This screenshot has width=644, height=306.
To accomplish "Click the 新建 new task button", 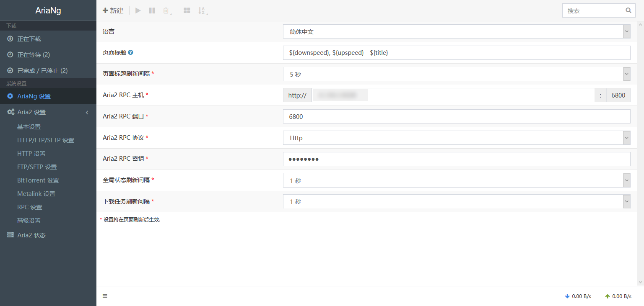I will 113,10.
